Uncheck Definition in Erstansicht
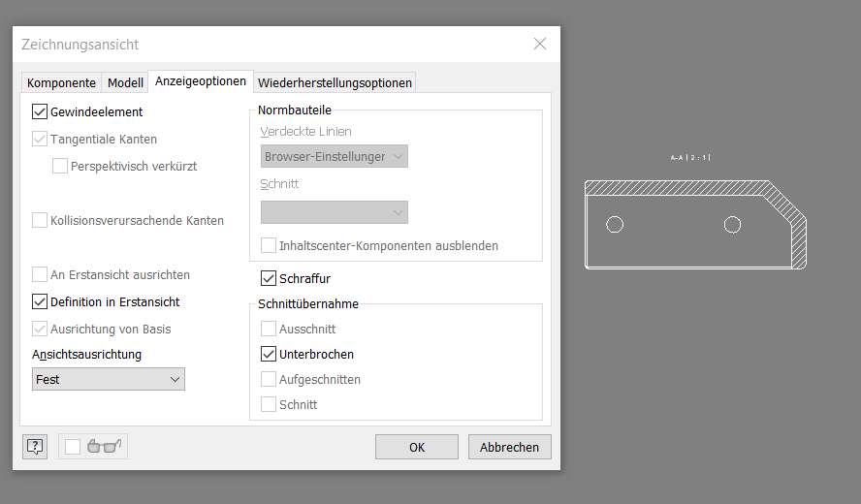This screenshot has width=861, height=504. click(40, 301)
